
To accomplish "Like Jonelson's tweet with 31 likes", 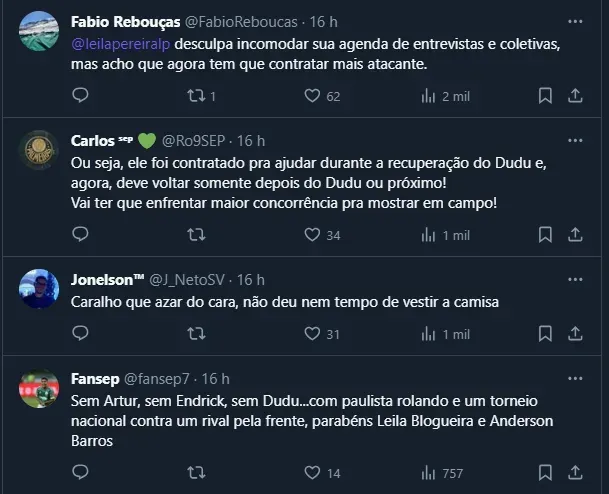I will (x=311, y=334).
